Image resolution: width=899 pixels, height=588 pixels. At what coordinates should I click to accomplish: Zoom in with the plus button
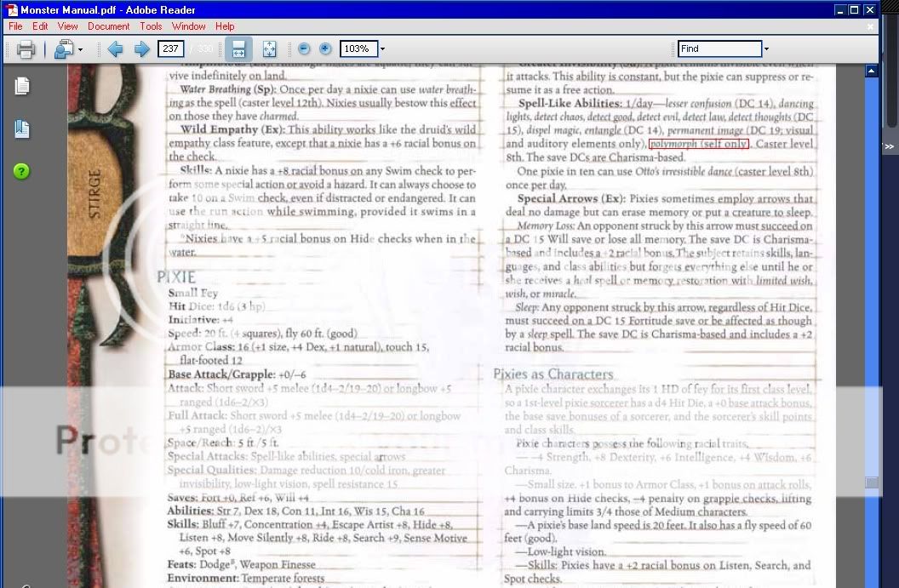[325, 49]
